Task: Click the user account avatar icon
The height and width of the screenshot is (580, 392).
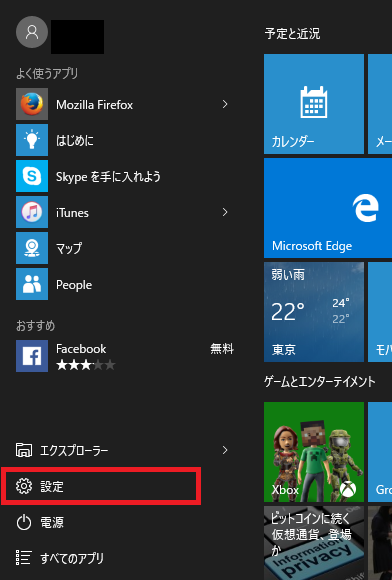Action: point(32,32)
